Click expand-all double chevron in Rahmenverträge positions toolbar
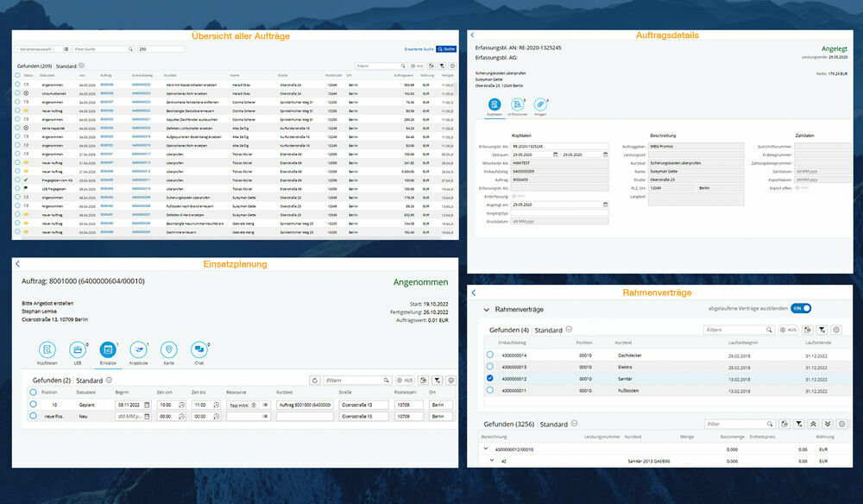The image size is (863, 504). point(828,425)
